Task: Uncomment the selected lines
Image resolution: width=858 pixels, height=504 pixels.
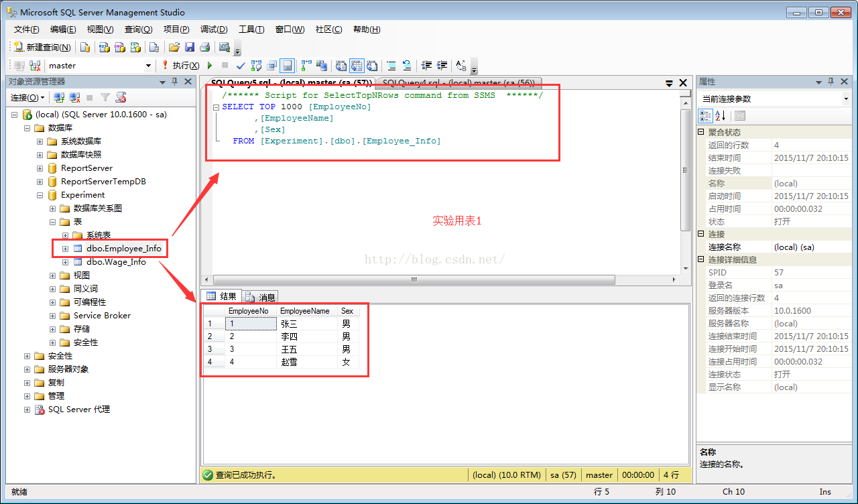Action: [x=407, y=66]
